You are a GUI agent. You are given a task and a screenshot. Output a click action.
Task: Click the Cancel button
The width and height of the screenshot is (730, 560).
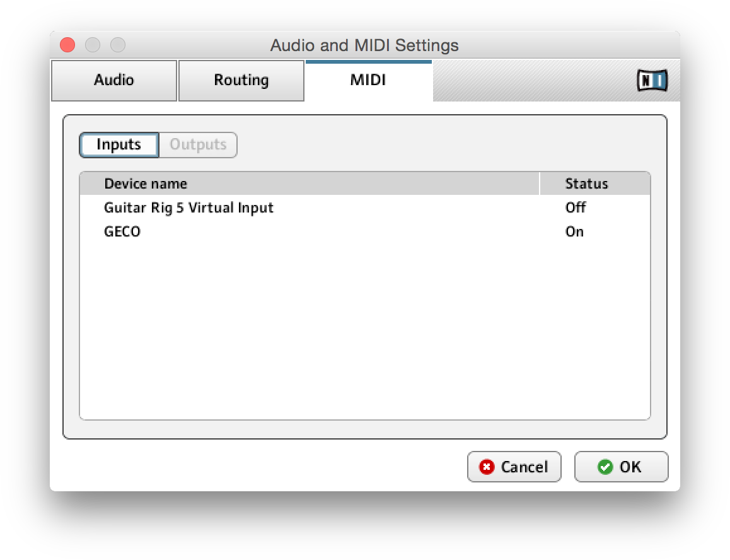point(514,467)
